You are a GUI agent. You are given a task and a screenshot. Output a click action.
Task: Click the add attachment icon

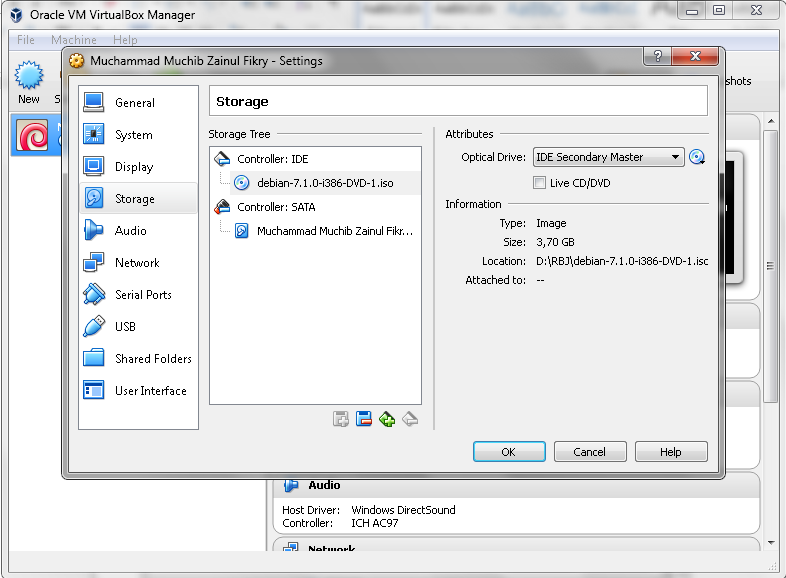[x=341, y=419]
